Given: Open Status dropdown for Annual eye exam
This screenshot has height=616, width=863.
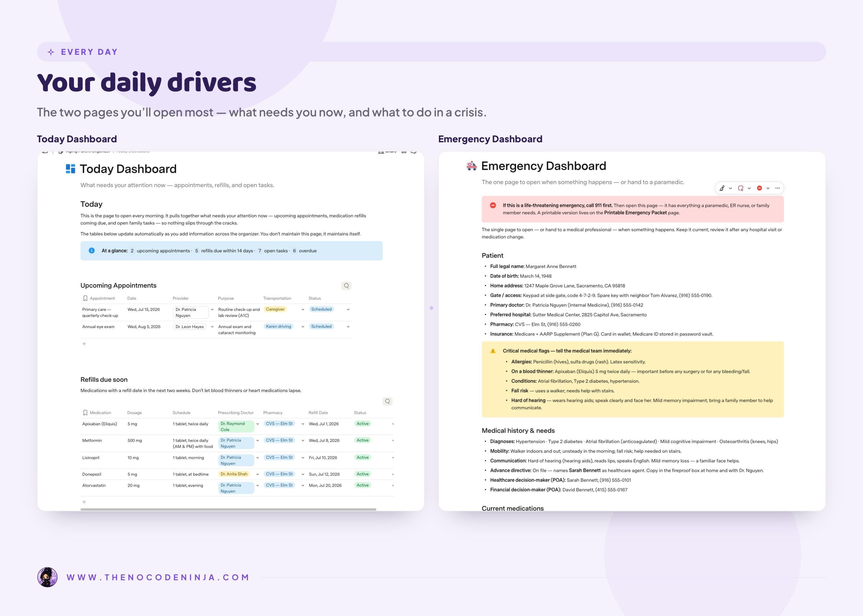Looking at the screenshot, I should [348, 326].
